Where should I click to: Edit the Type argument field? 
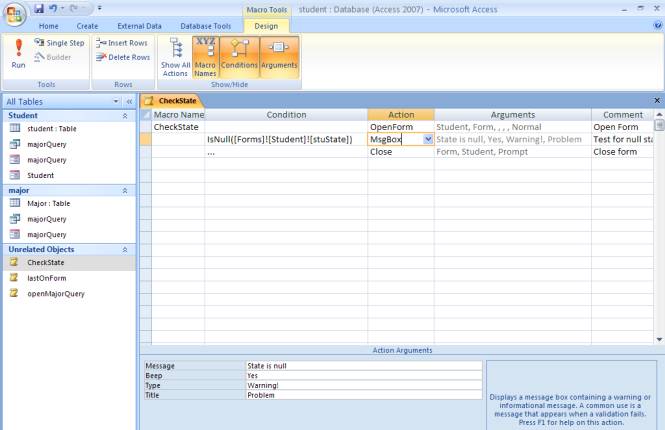[364, 385]
